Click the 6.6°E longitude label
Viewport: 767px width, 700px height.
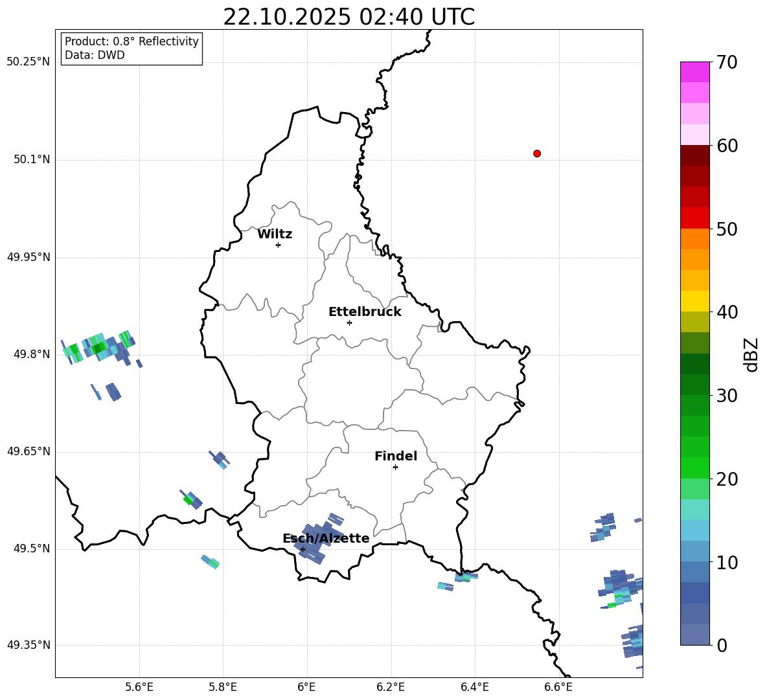pos(558,687)
